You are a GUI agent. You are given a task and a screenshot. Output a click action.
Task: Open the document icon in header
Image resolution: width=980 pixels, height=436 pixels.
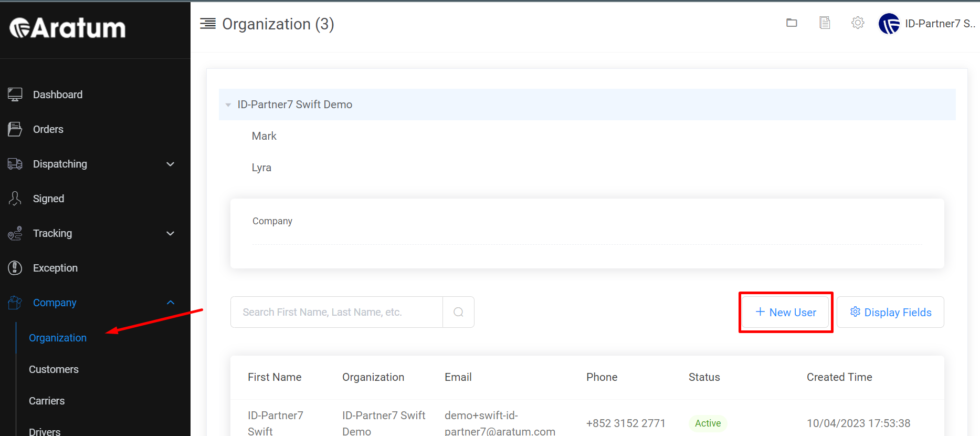coord(825,23)
